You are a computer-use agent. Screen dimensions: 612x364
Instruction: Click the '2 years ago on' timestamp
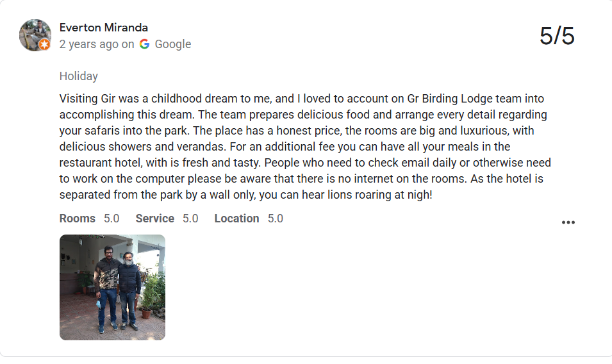[97, 44]
